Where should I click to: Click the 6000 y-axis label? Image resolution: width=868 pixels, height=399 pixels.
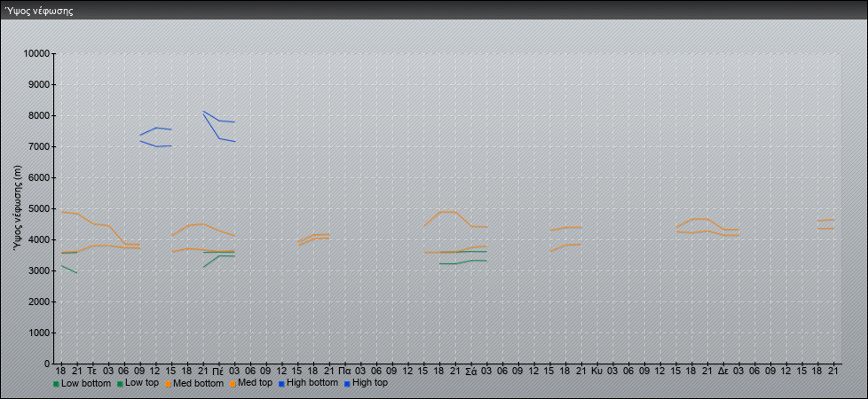[39, 177]
